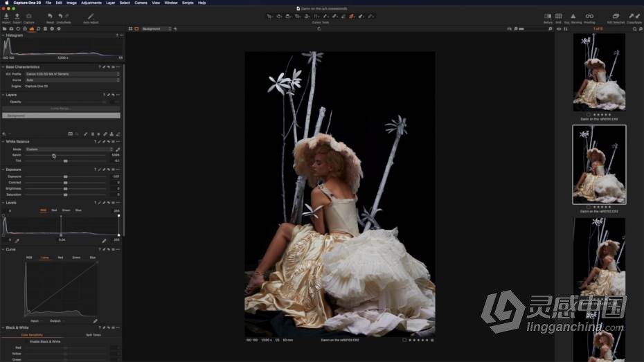
Task: Click the Capture camera icon
Action: 29,17
